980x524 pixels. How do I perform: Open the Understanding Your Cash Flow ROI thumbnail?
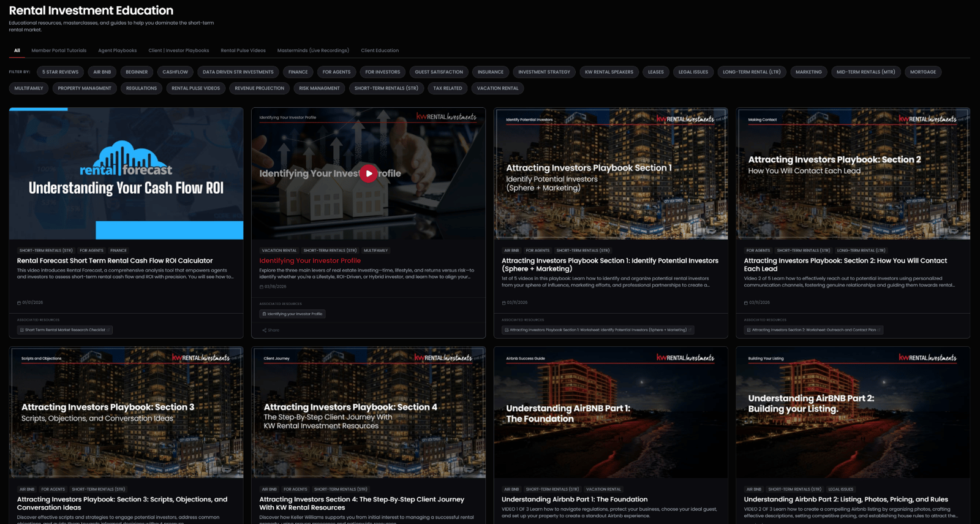[x=126, y=173]
